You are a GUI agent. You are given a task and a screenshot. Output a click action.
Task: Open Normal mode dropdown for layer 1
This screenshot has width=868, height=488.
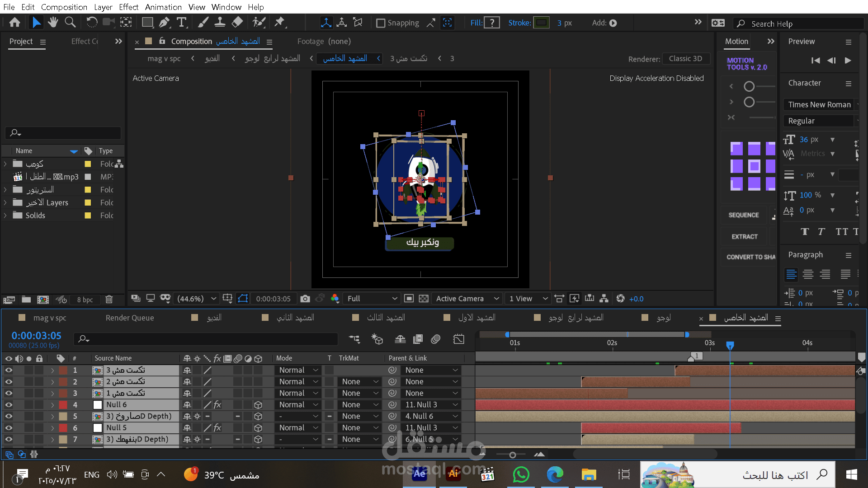(x=298, y=370)
